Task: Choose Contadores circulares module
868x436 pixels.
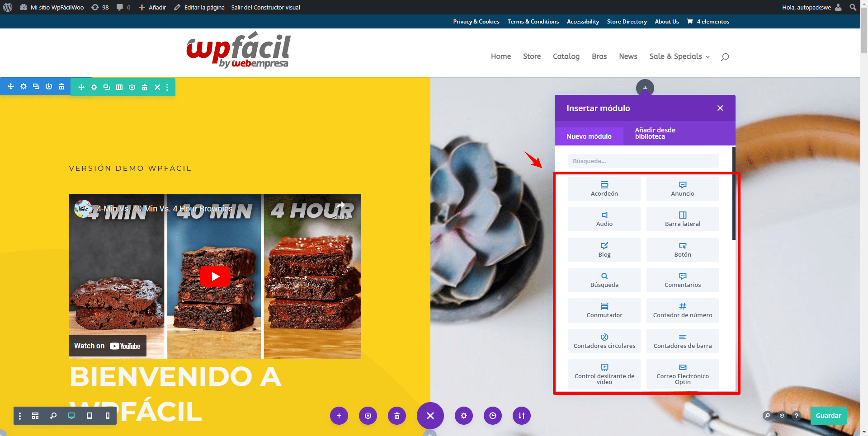Action: pos(604,341)
